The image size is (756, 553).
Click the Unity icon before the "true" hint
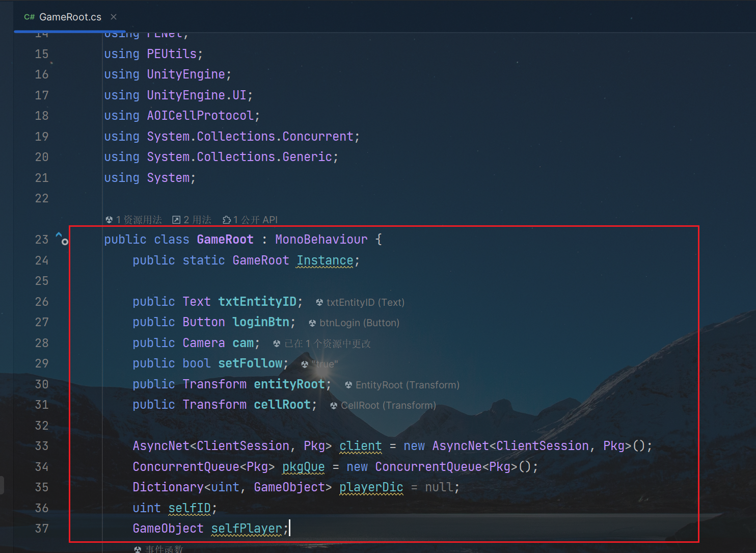point(305,364)
